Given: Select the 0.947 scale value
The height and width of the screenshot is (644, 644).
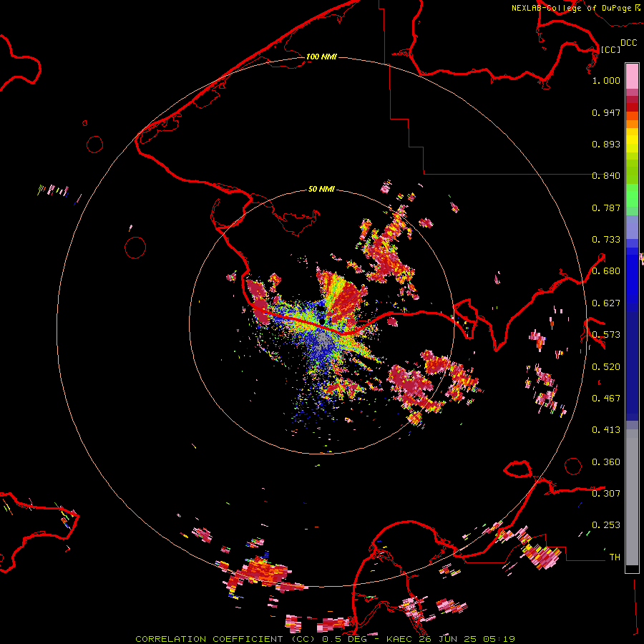Looking at the screenshot, I should (x=606, y=112).
